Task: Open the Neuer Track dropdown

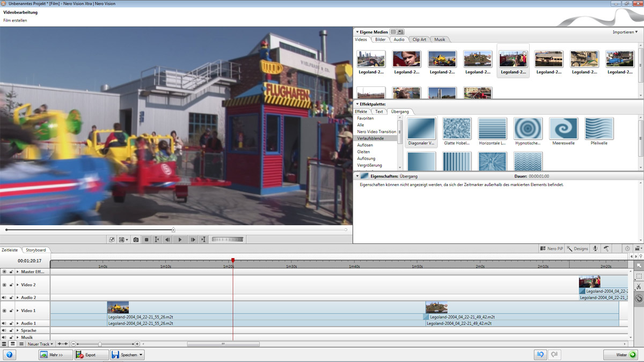Action: pyautogui.click(x=40, y=344)
